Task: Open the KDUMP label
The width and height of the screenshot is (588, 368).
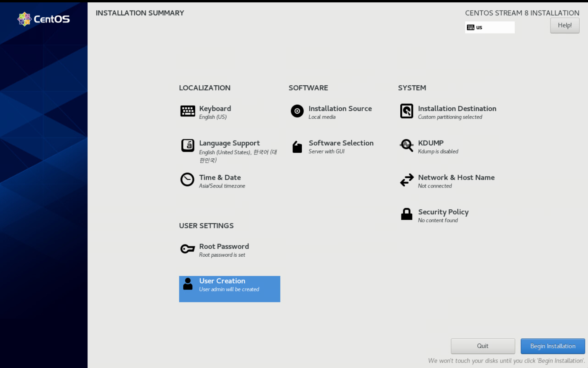Action: pos(431,143)
